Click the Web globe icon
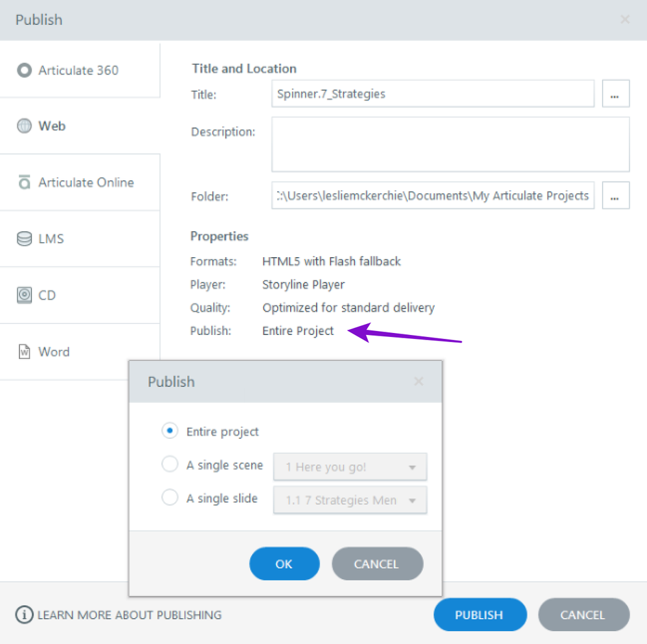The height and width of the screenshot is (644, 647). click(x=25, y=126)
